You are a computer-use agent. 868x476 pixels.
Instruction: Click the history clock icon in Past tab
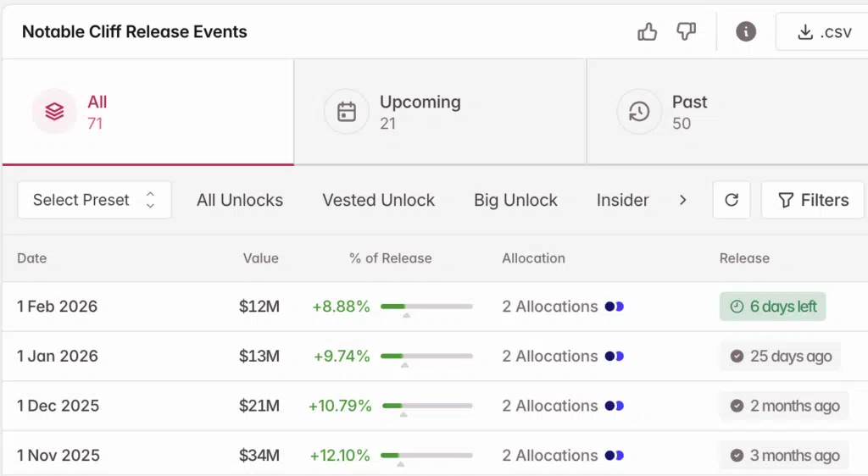click(x=639, y=112)
